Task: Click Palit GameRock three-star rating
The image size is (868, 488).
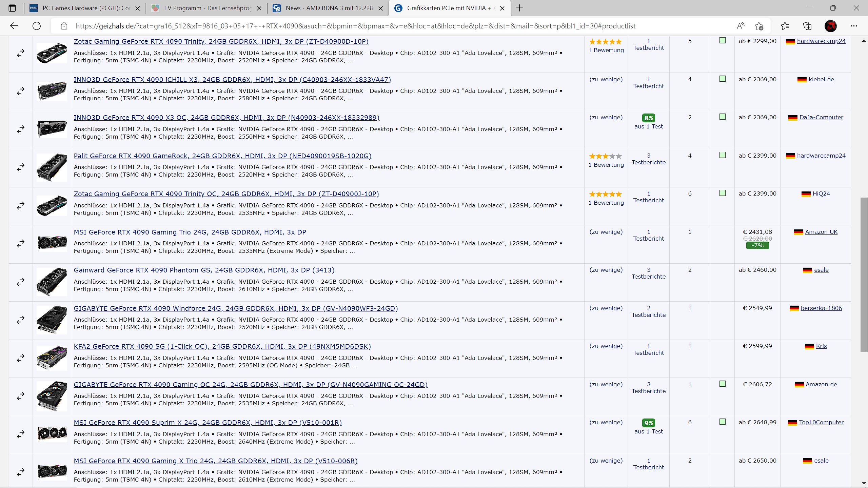Action: 605,156
